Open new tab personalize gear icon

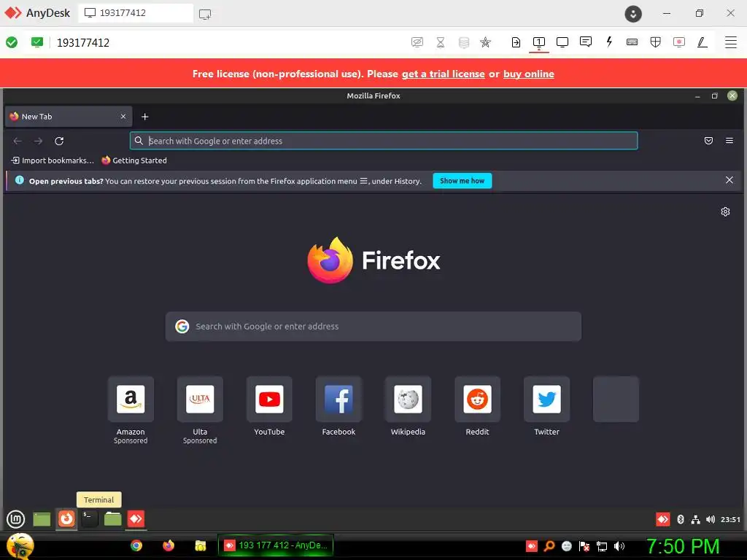tap(725, 212)
